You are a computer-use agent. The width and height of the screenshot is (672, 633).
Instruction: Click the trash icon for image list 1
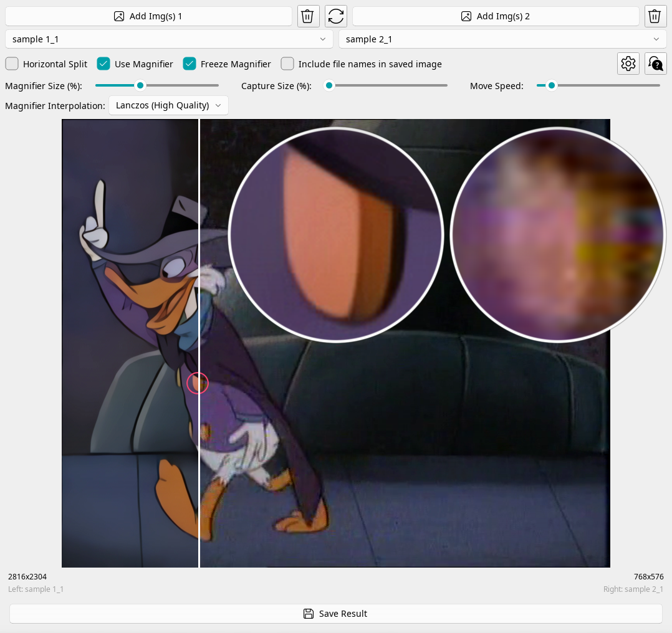(x=307, y=16)
